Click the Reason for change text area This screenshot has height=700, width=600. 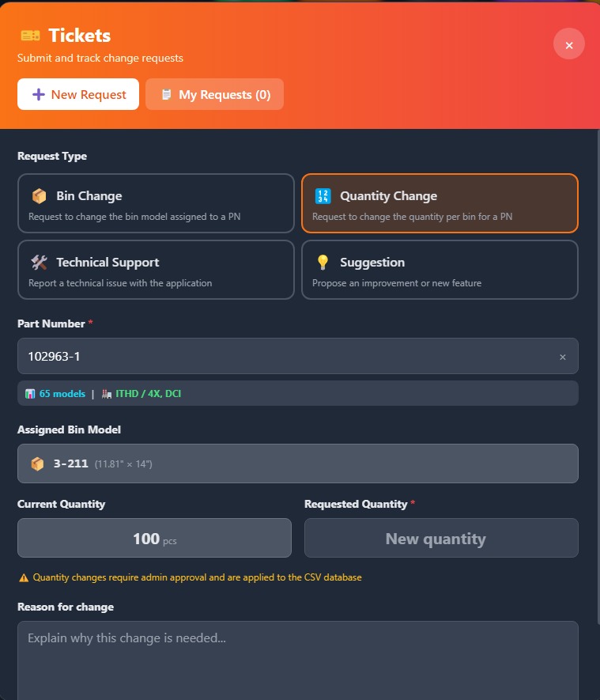point(298,660)
